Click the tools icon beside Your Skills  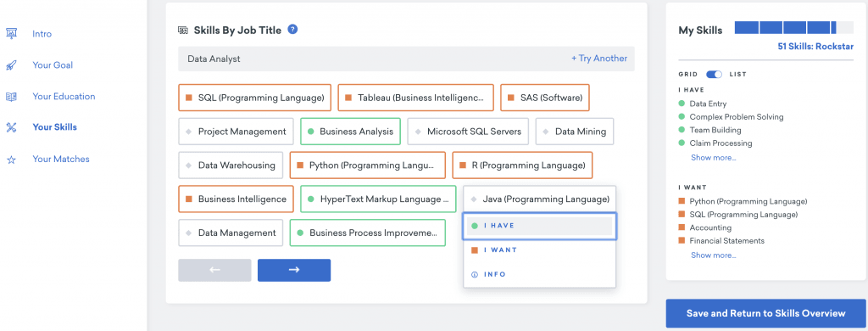[x=11, y=127]
